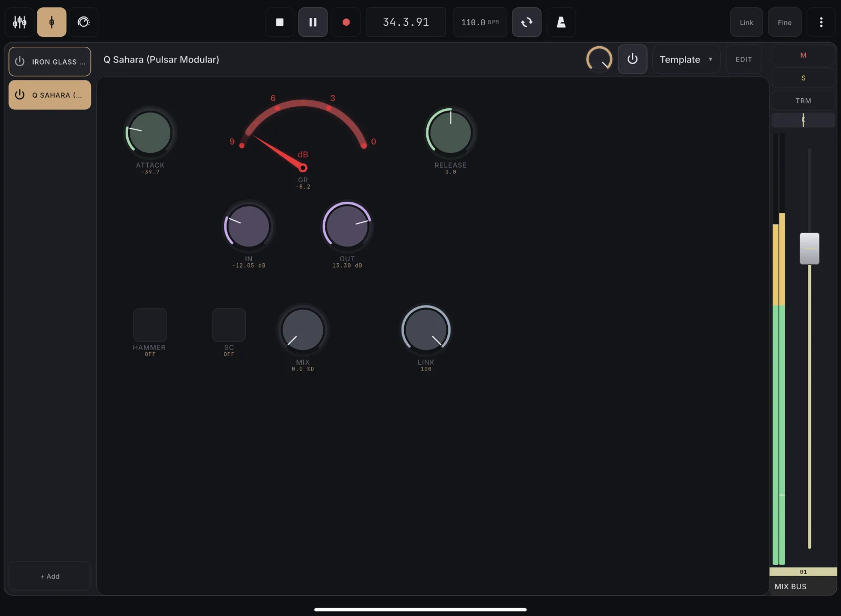Screen dimensions: 841x616
Task: Select the Q Sahara plugin slot
Action: coord(50,95)
